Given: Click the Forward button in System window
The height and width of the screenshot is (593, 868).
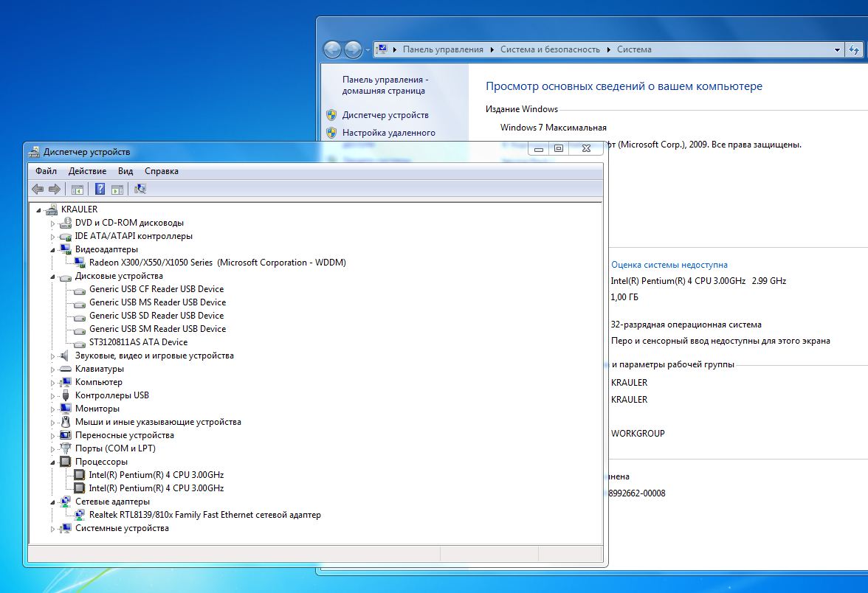Looking at the screenshot, I should click(x=353, y=50).
